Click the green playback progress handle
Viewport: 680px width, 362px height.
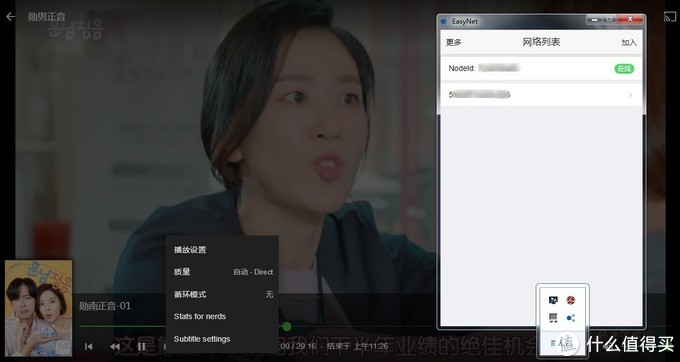click(286, 326)
